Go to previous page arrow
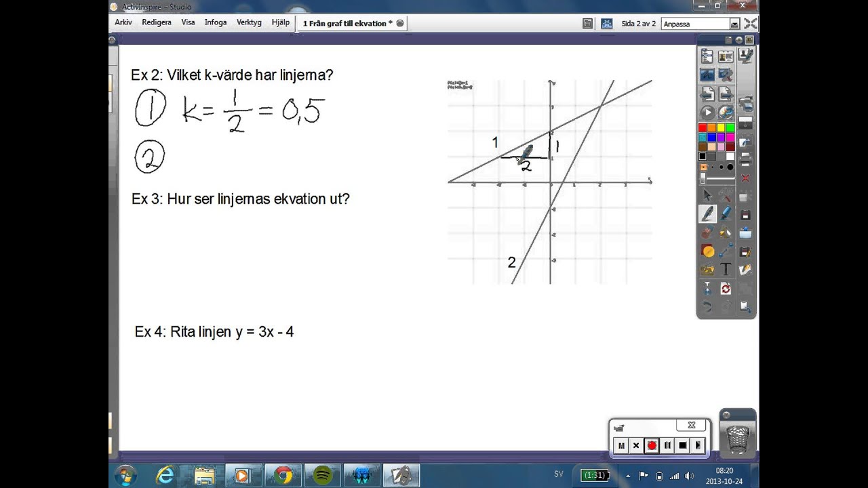 coord(707,94)
